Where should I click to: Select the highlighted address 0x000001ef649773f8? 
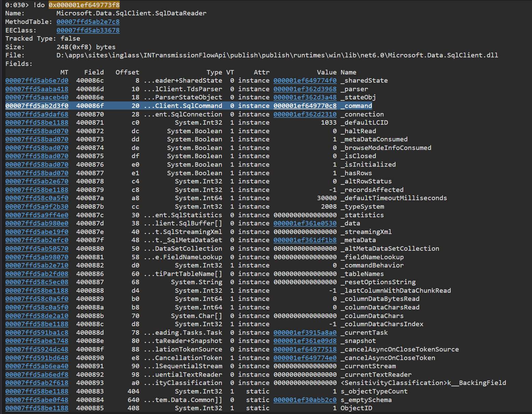pyautogui.click(x=84, y=5)
